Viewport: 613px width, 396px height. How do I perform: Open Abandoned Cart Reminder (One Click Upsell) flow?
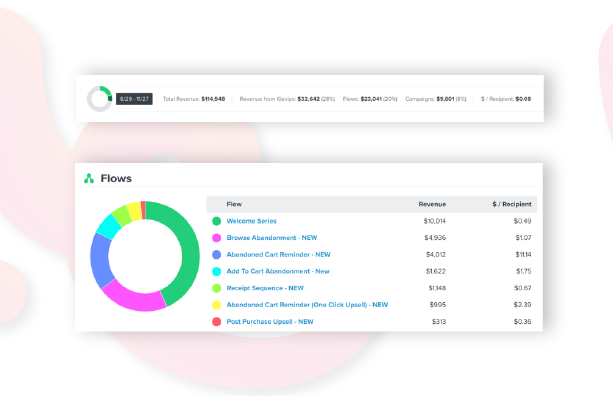[x=307, y=305]
